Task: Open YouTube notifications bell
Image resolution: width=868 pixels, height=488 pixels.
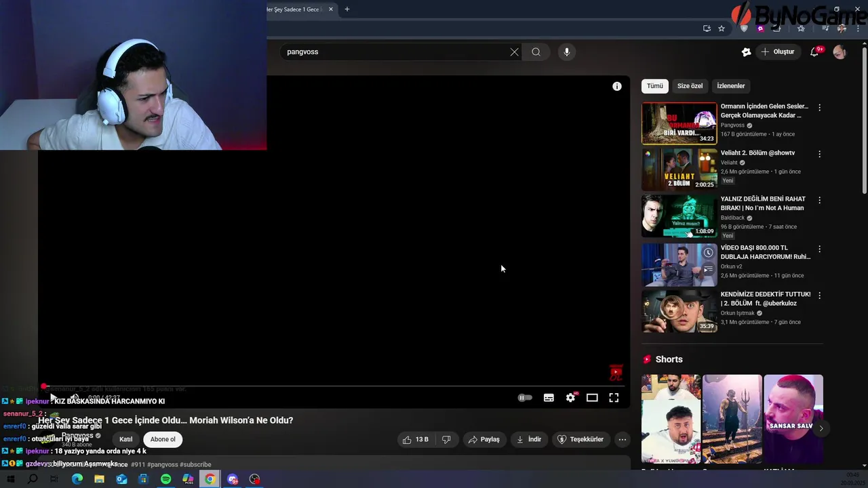Action: click(815, 52)
